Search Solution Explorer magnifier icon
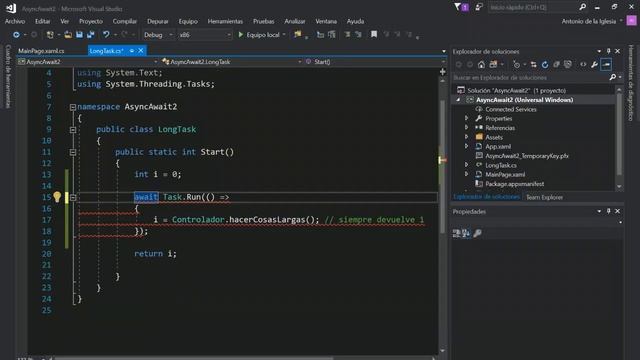 [x=613, y=77]
